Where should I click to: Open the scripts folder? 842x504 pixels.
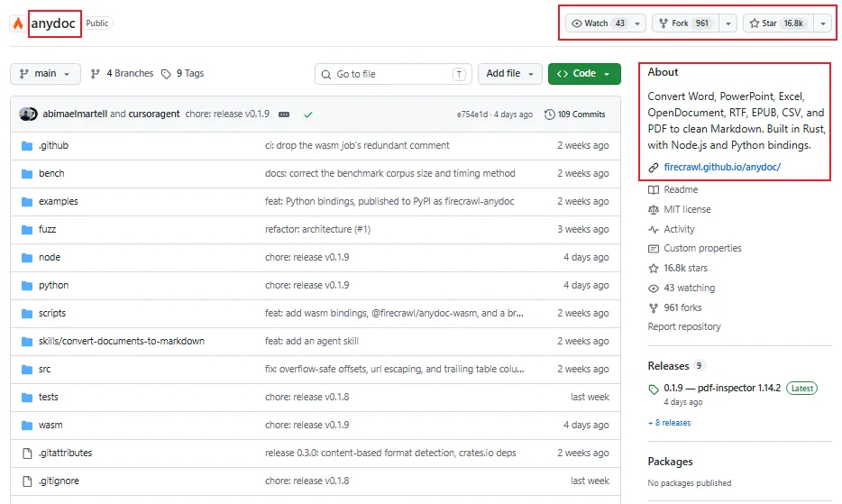pyautogui.click(x=52, y=313)
